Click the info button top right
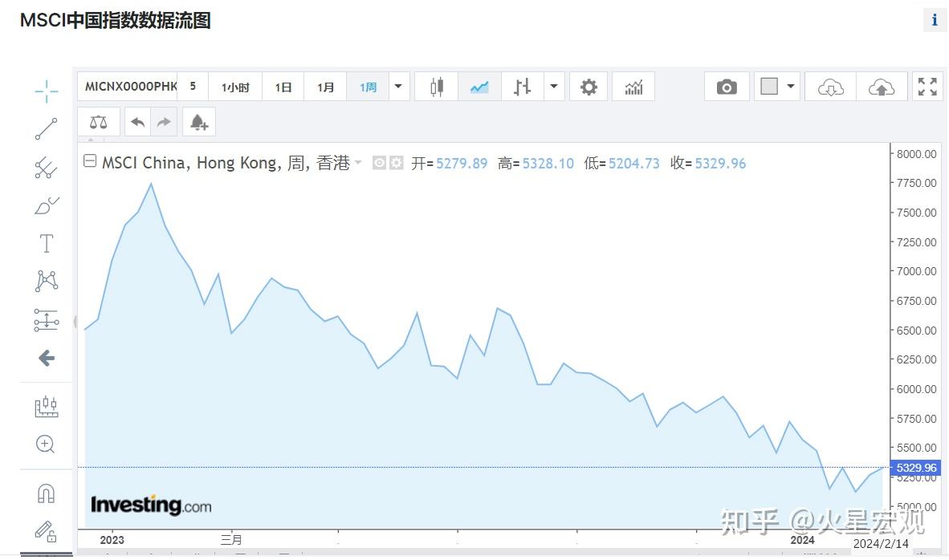The width and height of the screenshot is (949, 560). pos(935,20)
